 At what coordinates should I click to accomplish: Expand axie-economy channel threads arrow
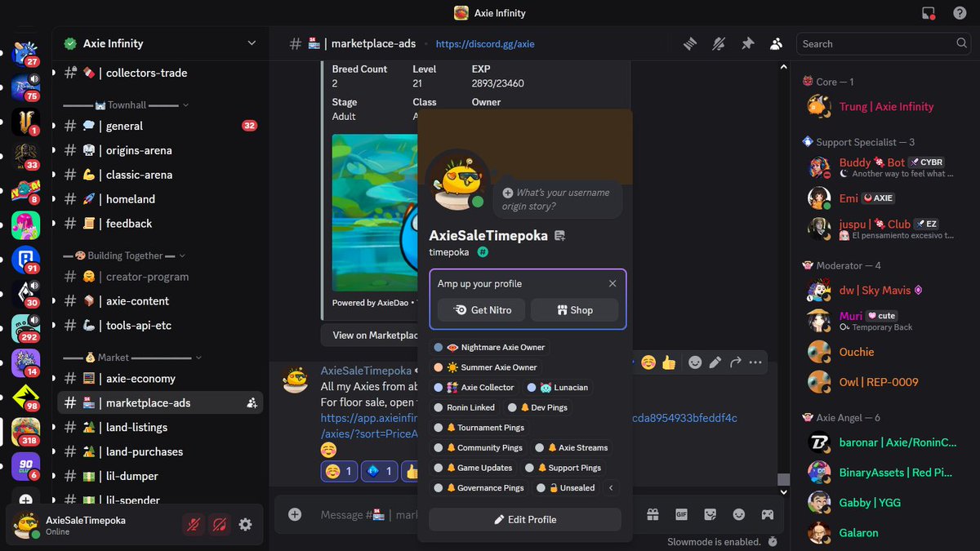pyautogui.click(x=55, y=379)
